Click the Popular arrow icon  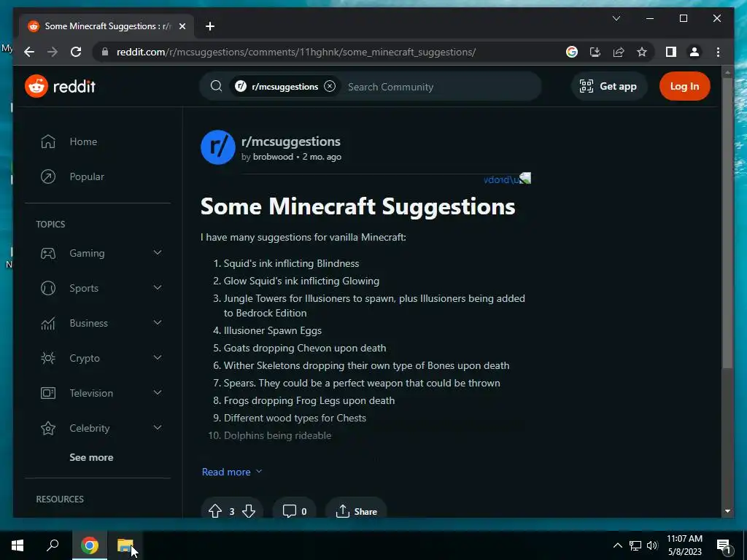click(48, 176)
